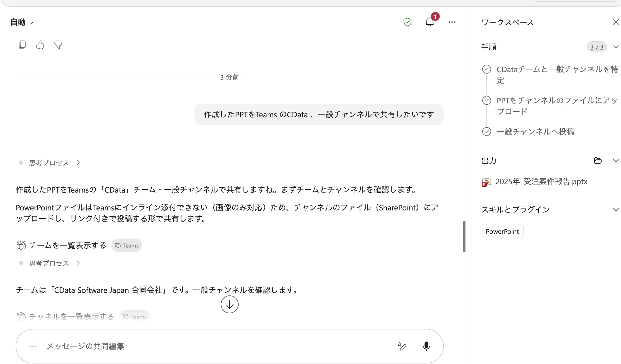Open output folder icon in 出力 section
The image size is (621, 364).
tap(598, 161)
